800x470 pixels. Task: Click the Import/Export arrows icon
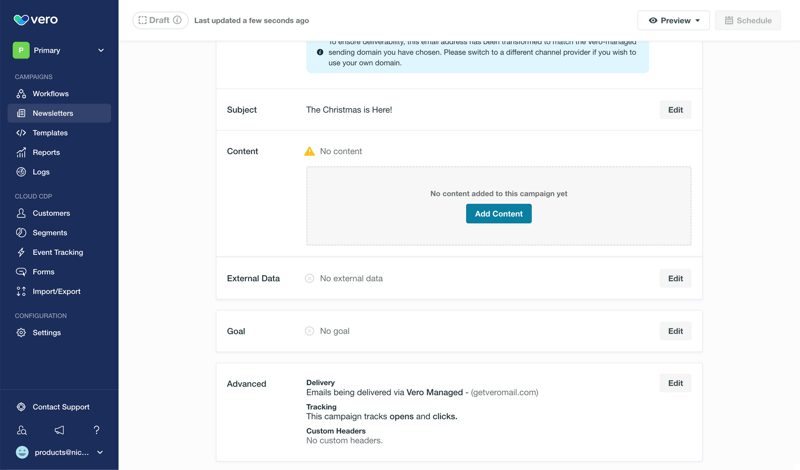point(21,291)
